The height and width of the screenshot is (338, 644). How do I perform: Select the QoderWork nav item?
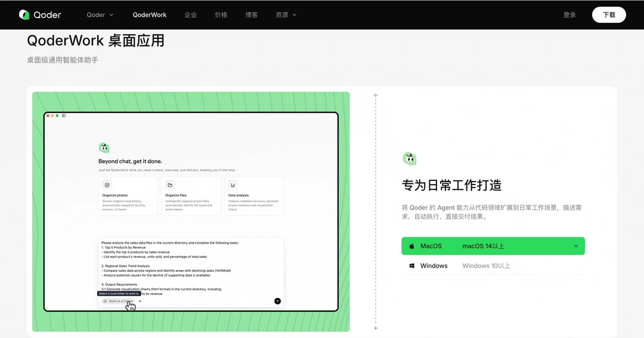tap(150, 15)
